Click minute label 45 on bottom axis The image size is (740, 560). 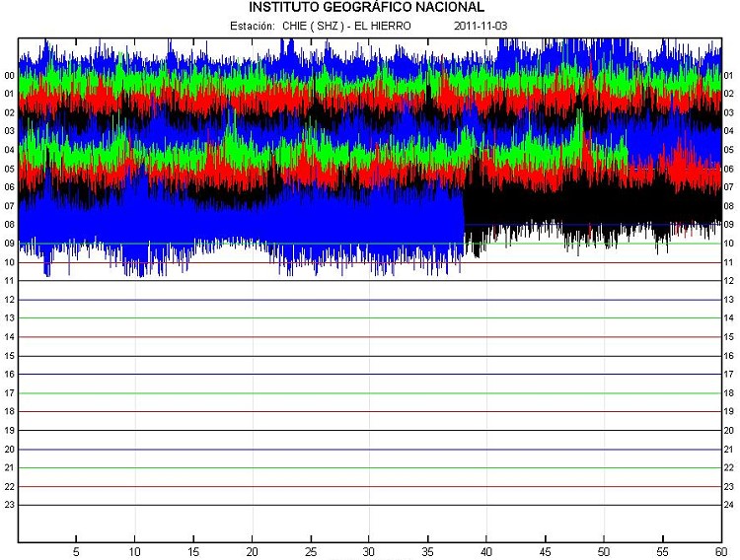point(545,551)
